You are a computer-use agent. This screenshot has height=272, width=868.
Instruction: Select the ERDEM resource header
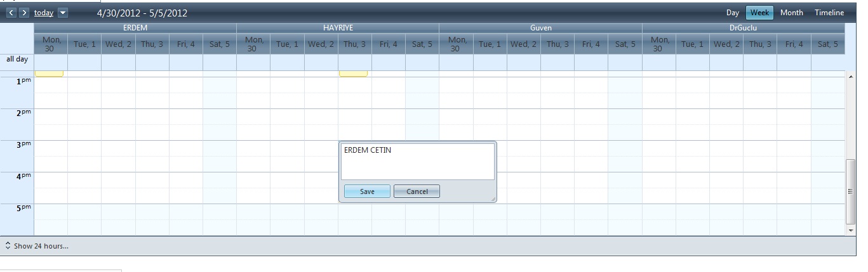click(x=135, y=28)
